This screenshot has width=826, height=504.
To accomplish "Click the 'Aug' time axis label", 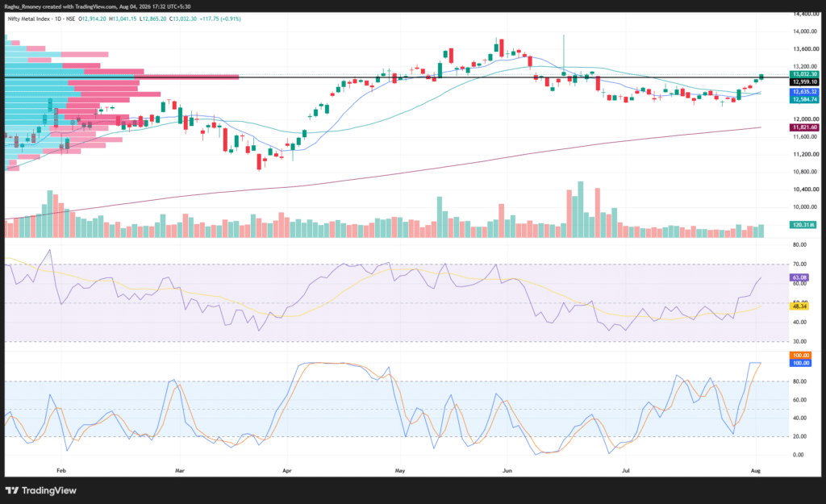I will (755, 470).
